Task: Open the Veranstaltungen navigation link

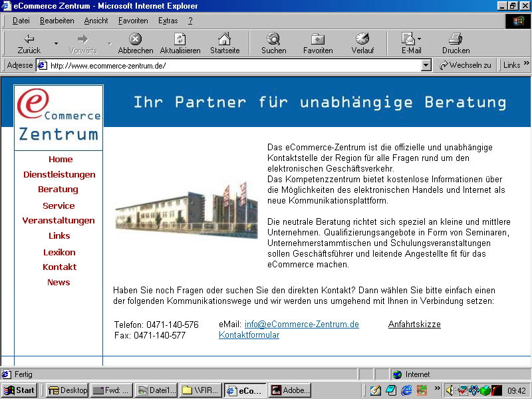Action: pyautogui.click(x=59, y=221)
